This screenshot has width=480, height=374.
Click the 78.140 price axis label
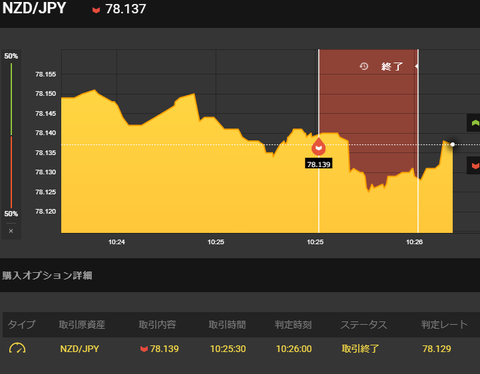tap(46, 133)
